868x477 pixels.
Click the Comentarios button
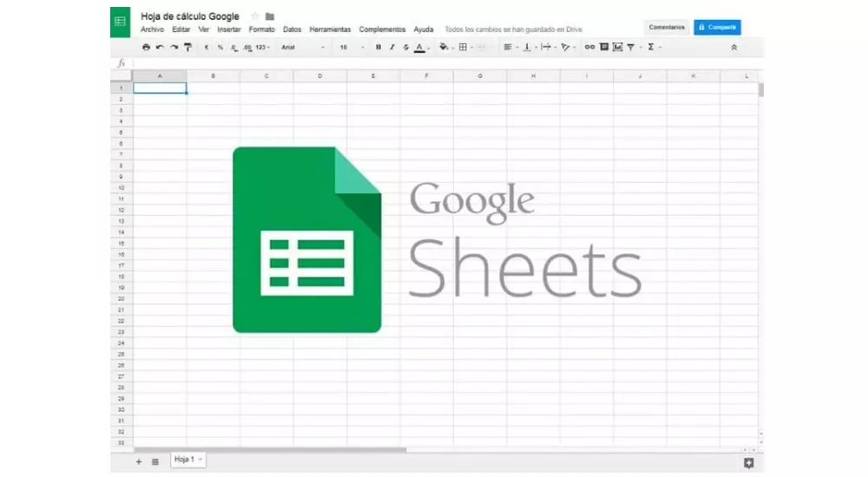(x=667, y=27)
